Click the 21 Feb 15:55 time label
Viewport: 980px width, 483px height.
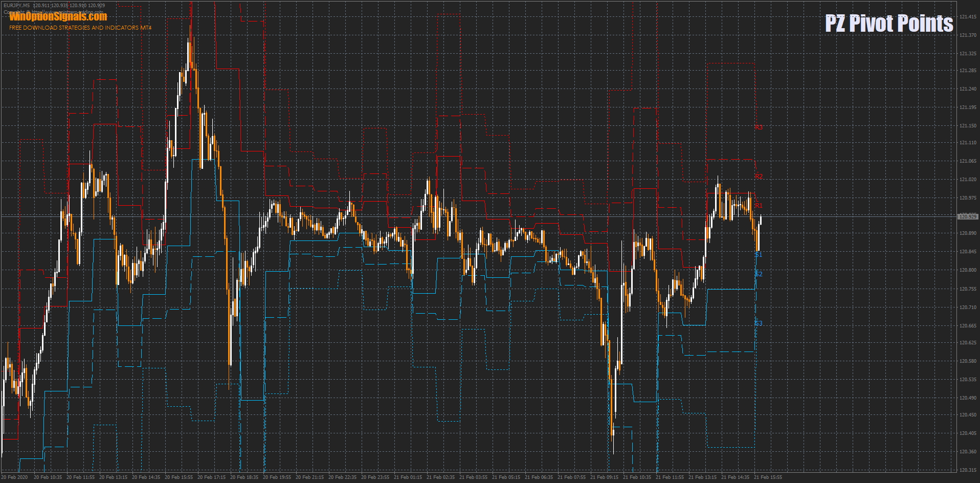pyautogui.click(x=768, y=477)
